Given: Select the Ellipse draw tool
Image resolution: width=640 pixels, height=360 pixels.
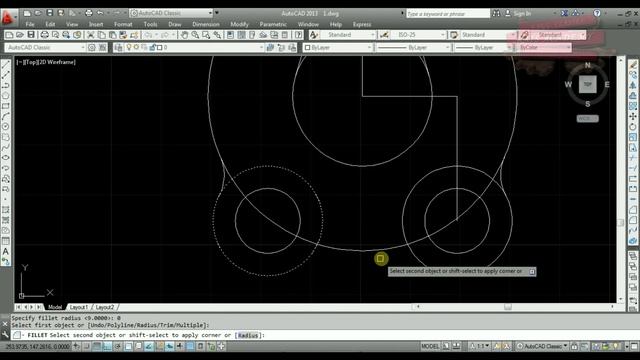Looking at the screenshot, I should (6, 158).
